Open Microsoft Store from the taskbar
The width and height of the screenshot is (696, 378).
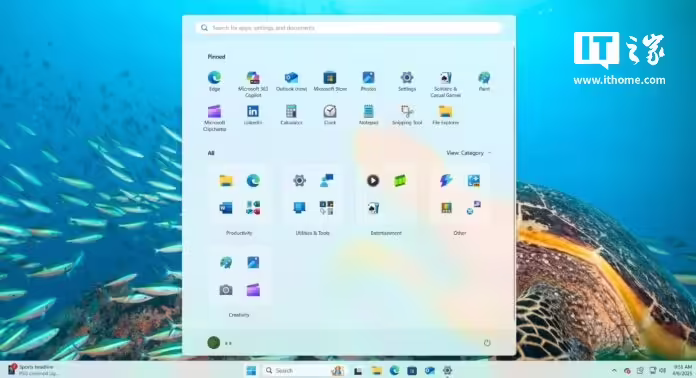coord(412,370)
